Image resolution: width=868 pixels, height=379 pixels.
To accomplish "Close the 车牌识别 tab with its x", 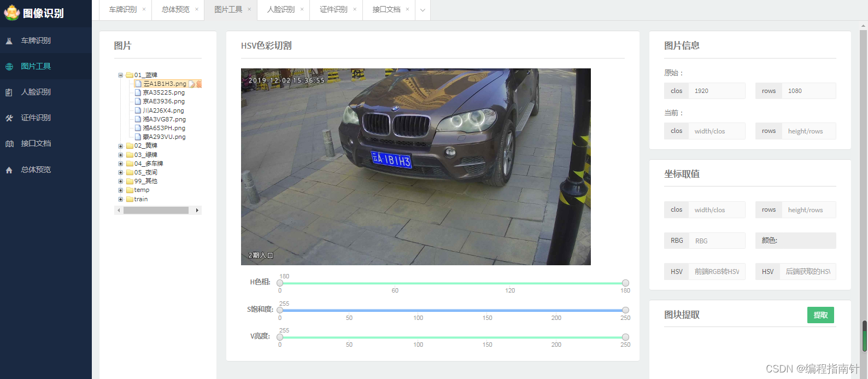I will pyautogui.click(x=144, y=9).
